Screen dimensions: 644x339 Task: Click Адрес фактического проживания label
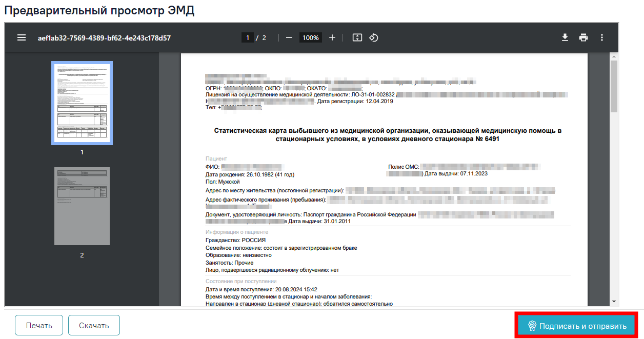(266, 200)
